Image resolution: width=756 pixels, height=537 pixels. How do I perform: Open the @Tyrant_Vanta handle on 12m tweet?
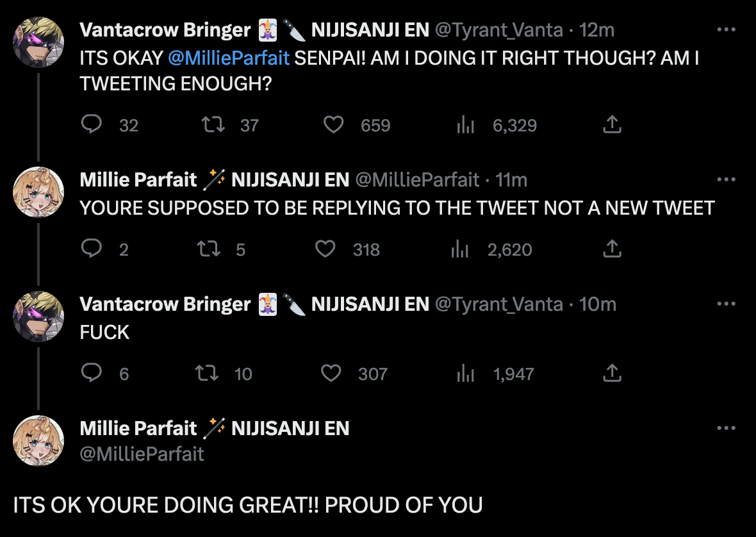[x=499, y=29]
